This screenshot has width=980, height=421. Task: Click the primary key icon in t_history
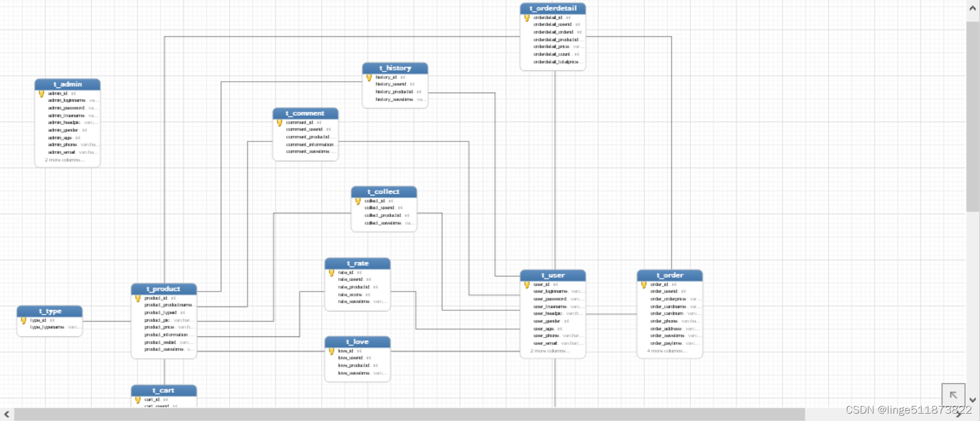point(369,77)
